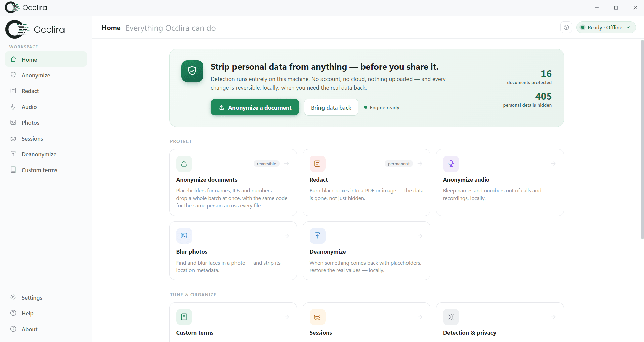Screen dimensions: 644x342
Task: Open Help from the sidebar
Action: (x=46, y=313)
